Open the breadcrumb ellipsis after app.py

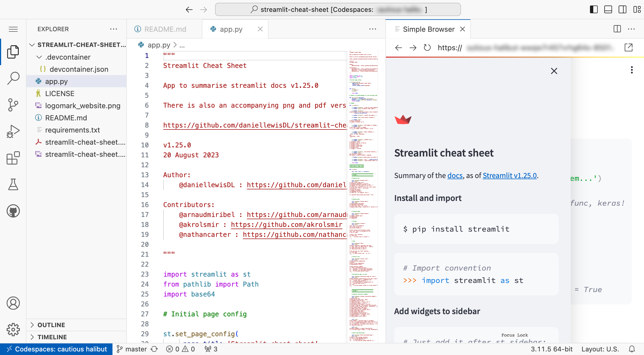point(182,45)
